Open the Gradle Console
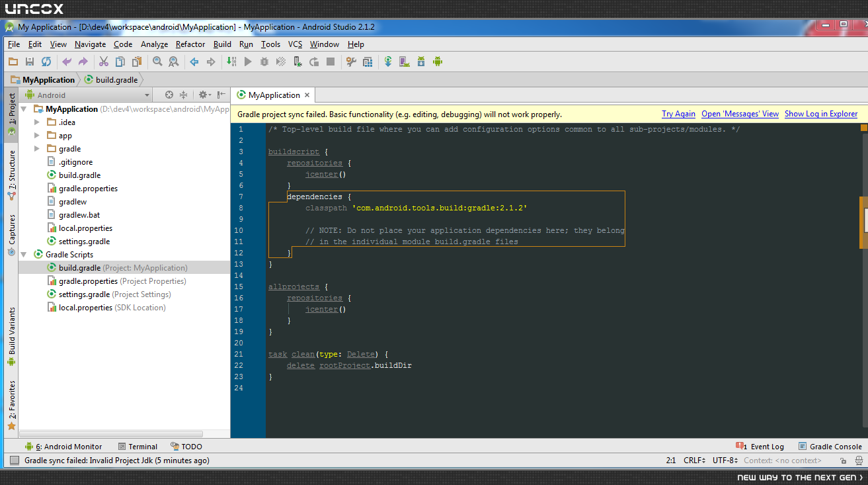This screenshot has height=485, width=868. pyautogui.click(x=830, y=447)
